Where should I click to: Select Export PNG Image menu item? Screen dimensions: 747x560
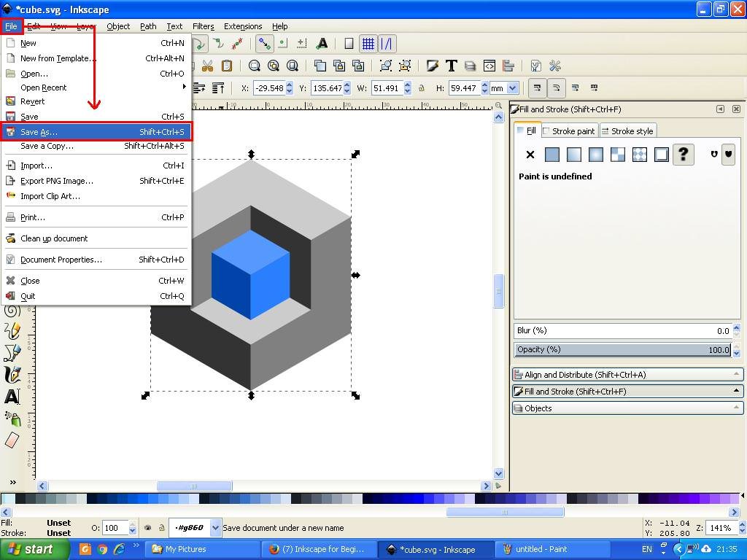coord(96,181)
